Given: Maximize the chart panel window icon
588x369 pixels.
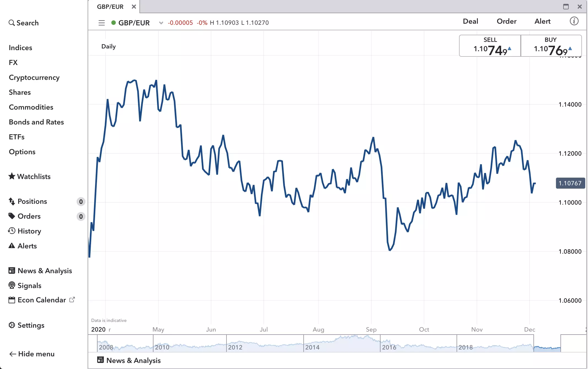Looking at the screenshot, I should [566, 7].
